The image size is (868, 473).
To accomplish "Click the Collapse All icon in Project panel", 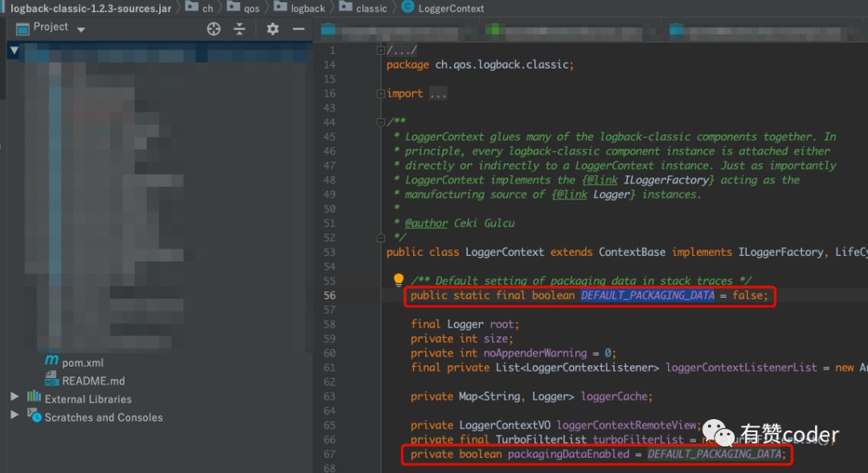I will coord(240,29).
